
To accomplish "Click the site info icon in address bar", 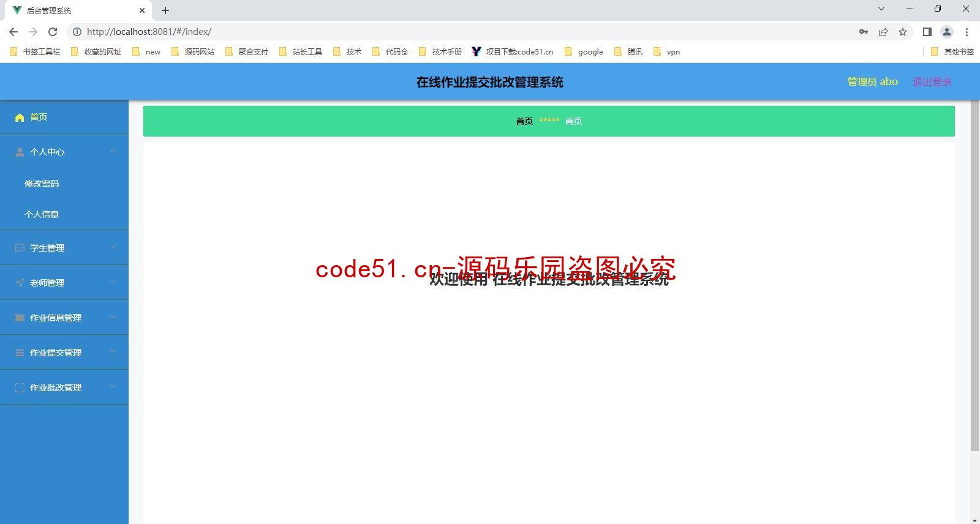I will tap(77, 32).
